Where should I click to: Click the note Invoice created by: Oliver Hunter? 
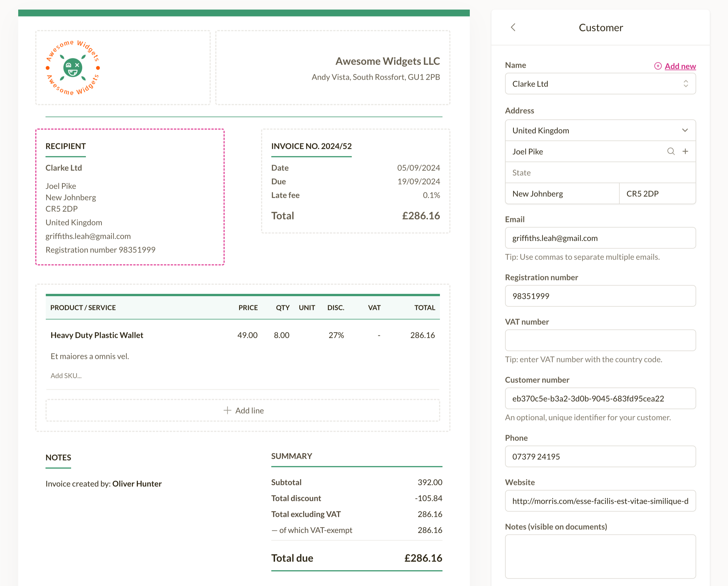click(x=103, y=484)
